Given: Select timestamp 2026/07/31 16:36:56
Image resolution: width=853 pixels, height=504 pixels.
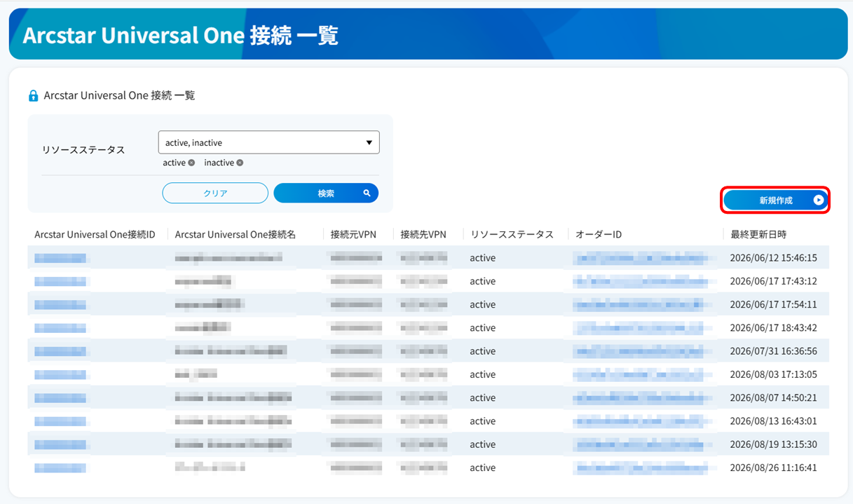Looking at the screenshot, I should click(x=773, y=351).
